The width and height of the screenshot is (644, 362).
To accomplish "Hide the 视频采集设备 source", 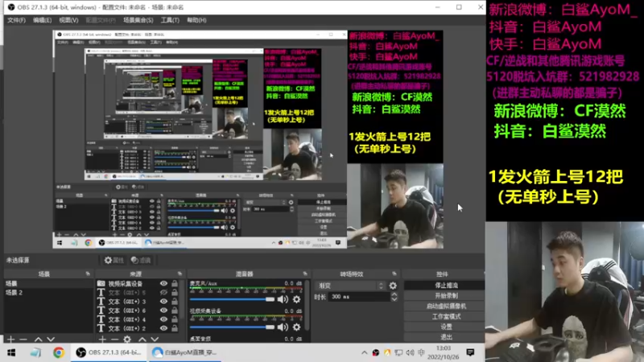I will click(164, 284).
